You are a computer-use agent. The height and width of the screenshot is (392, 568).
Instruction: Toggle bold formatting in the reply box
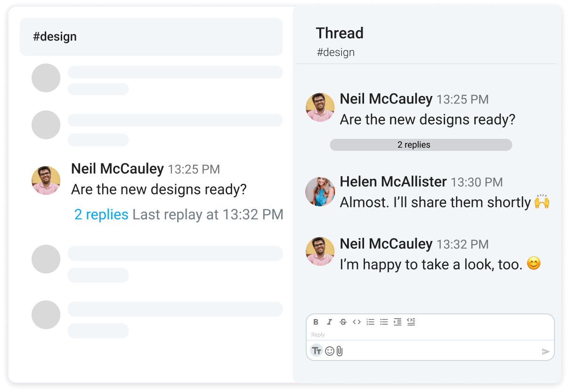[x=316, y=322]
